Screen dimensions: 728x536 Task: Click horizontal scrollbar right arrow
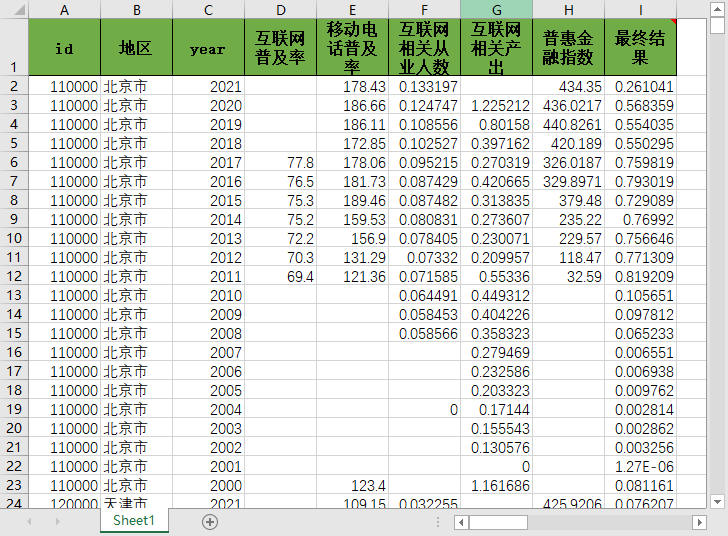(699, 523)
